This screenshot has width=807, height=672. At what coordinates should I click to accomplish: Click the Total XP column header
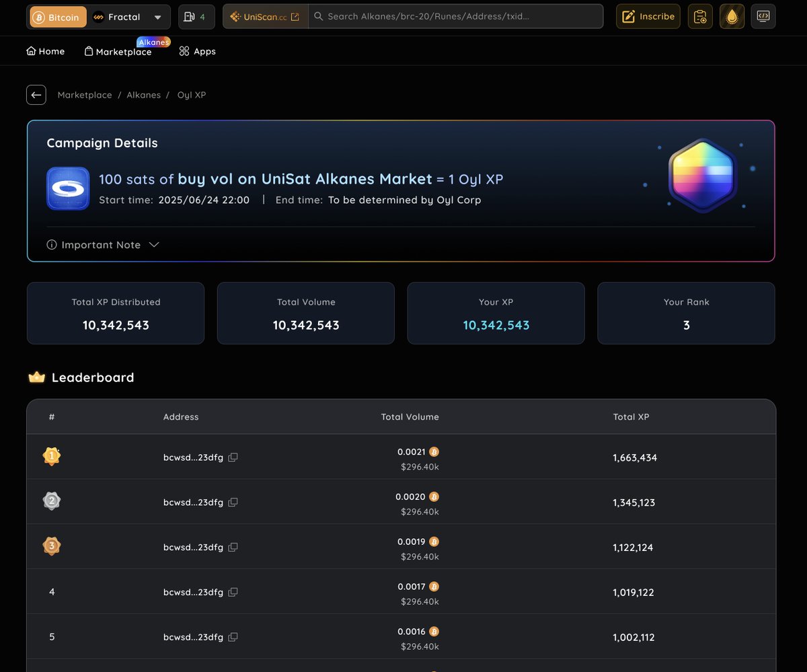[x=631, y=417]
